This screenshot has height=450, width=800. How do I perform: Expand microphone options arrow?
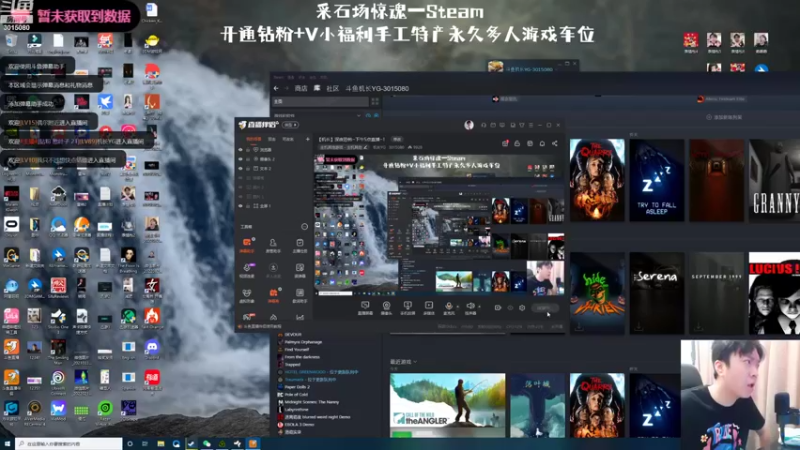click(x=457, y=307)
